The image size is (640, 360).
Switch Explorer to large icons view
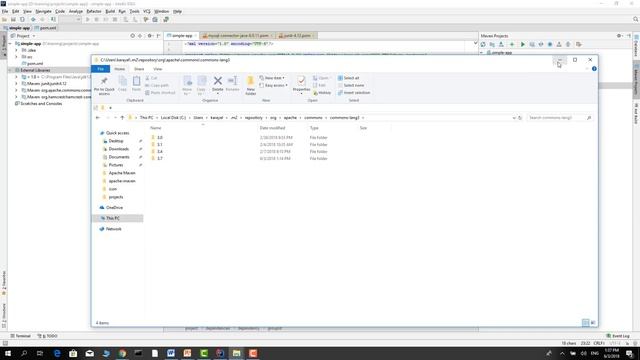click(x=593, y=323)
